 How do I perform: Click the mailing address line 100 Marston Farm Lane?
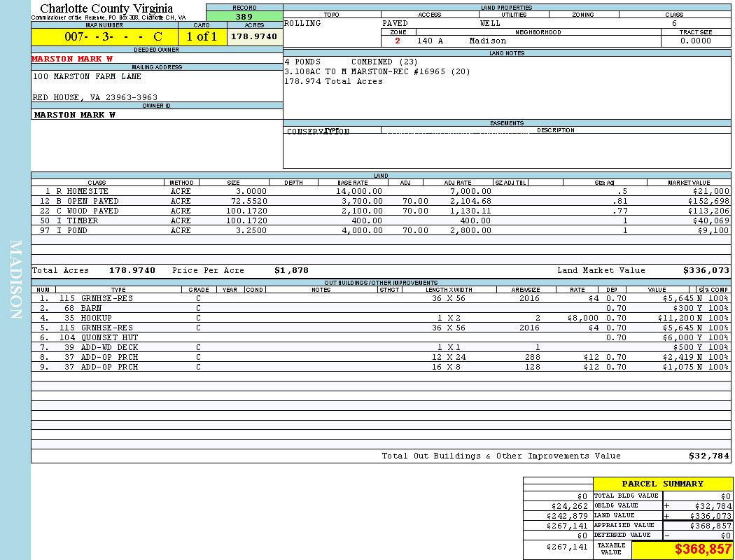87,76
